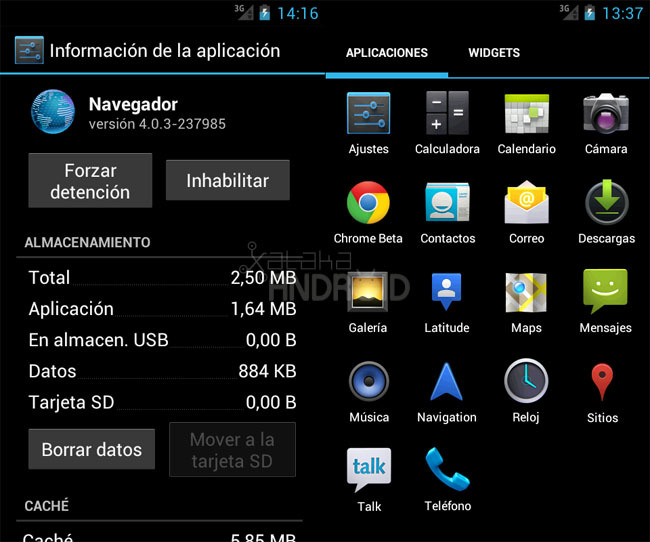Tap the versión 4.0.3-237985 text
650x542 pixels.
(x=157, y=124)
